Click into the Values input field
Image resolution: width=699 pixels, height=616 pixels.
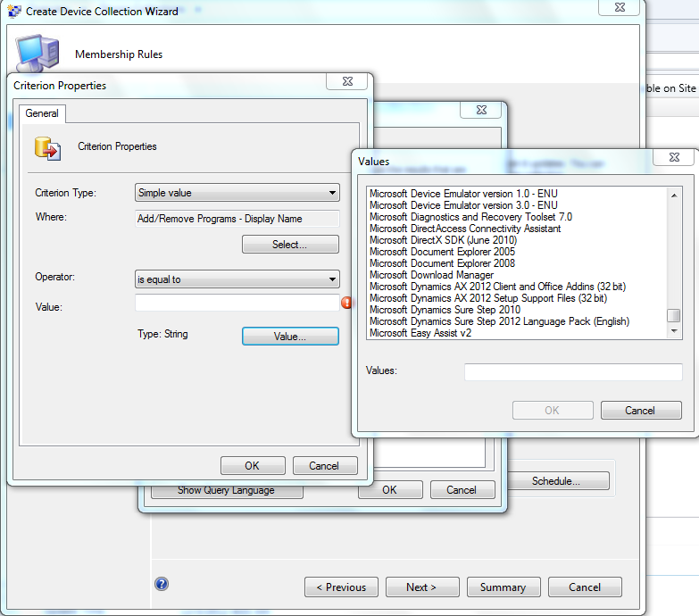click(x=573, y=371)
